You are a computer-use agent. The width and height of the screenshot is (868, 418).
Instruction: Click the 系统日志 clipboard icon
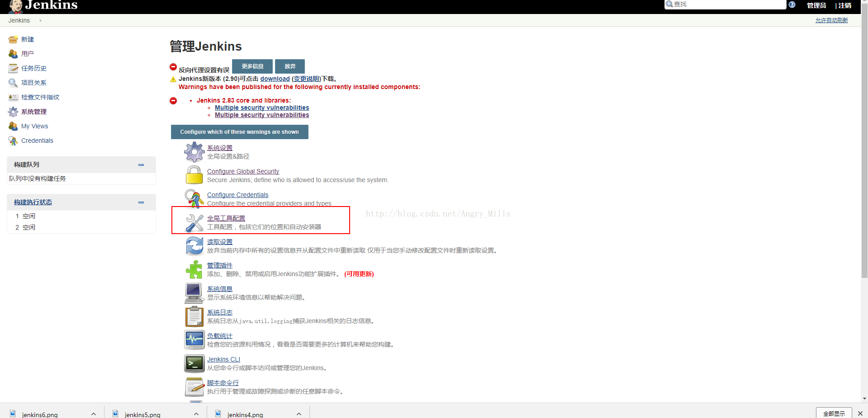(194, 316)
